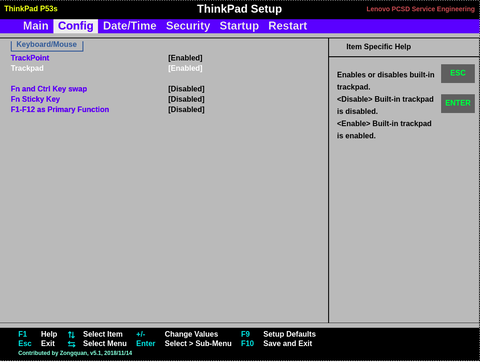Click the Contributed by Zongquan credit line
The height and width of the screenshot is (362, 480).
coord(75,353)
